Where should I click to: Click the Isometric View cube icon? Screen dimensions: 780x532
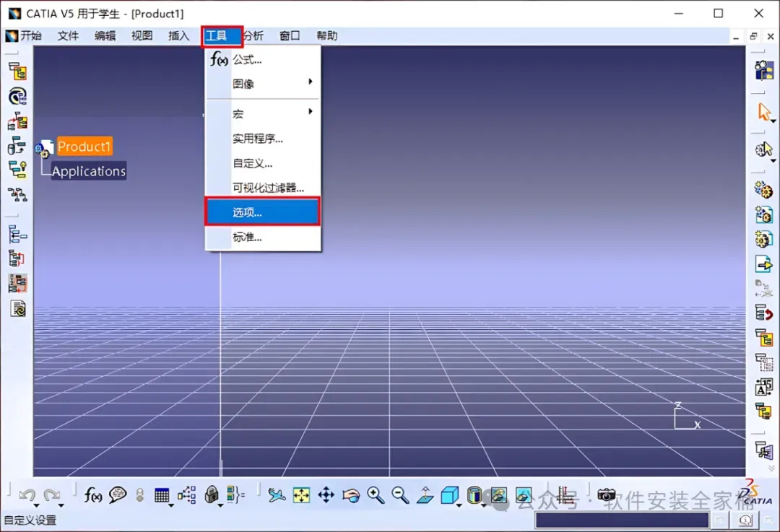449,495
